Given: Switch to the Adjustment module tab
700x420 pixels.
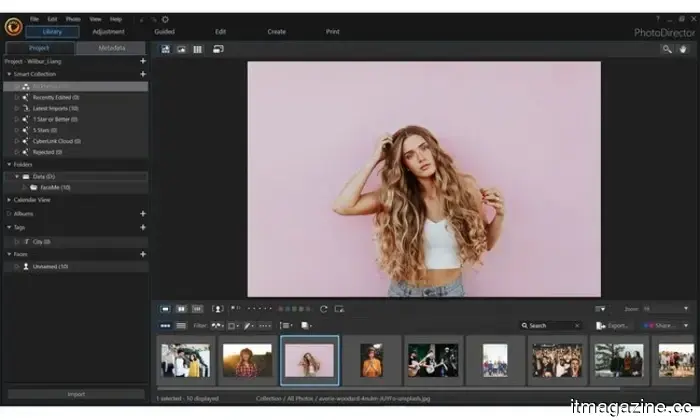Looking at the screenshot, I should coord(108,32).
